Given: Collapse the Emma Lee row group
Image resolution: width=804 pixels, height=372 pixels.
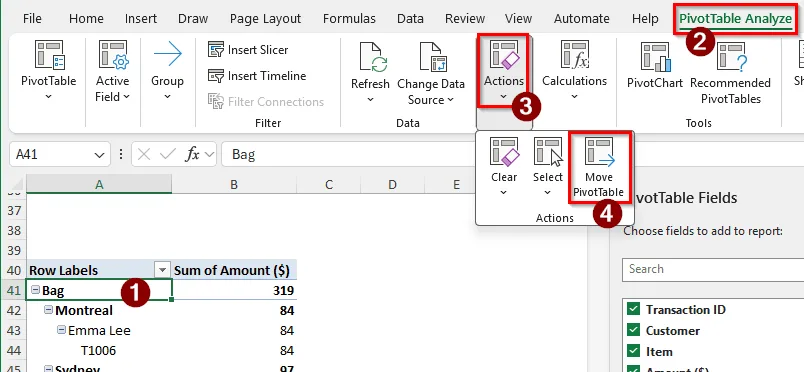Looking at the screenshot, I should (61, 329).
